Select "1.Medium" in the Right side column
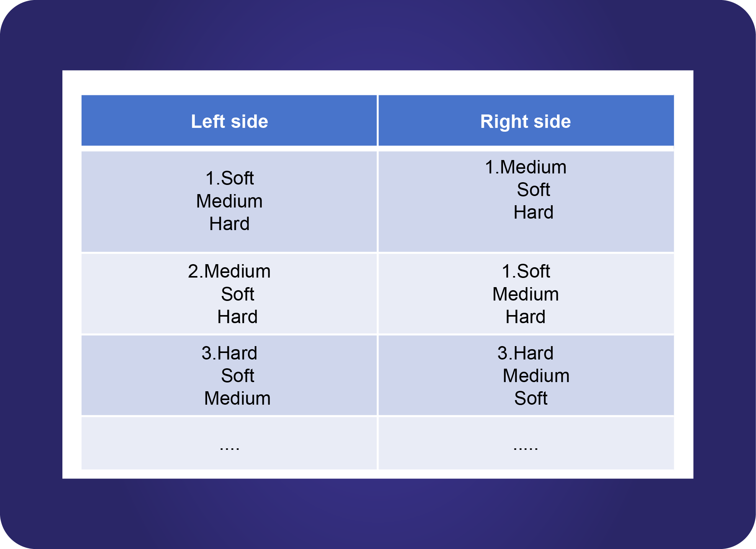756x549 pixels. tap(526, 167)
